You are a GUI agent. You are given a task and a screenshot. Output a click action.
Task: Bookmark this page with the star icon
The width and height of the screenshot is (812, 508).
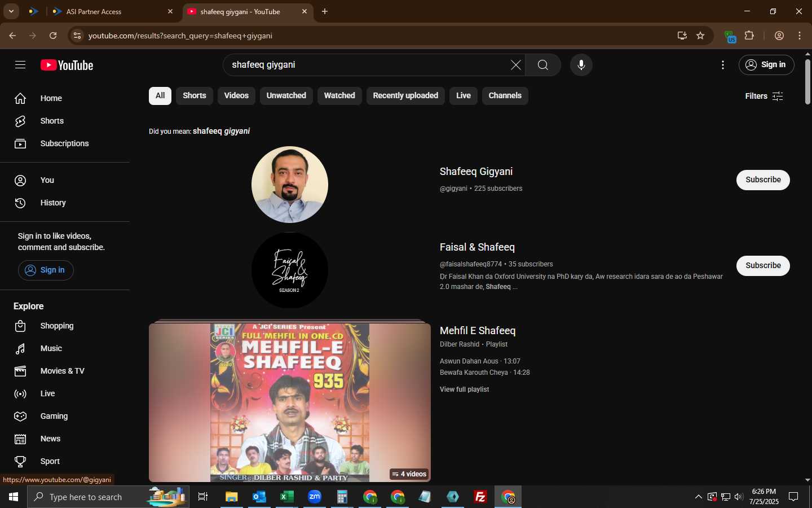coord(700,36)
